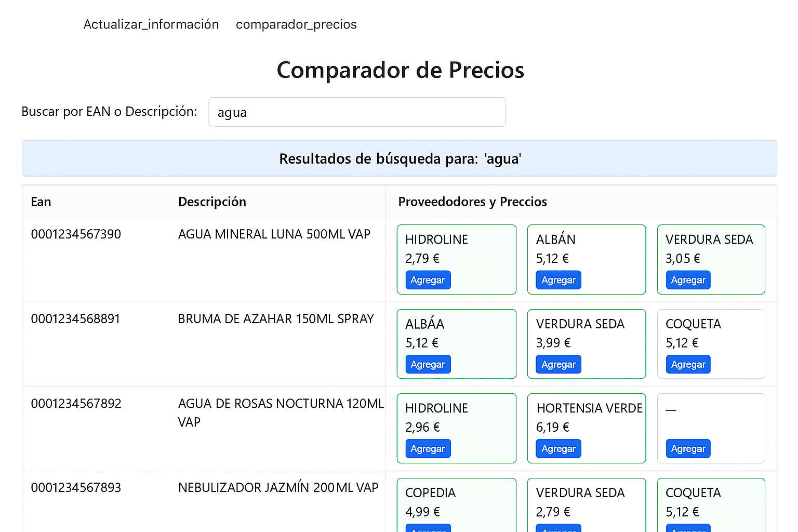Screen dimensions: 798x532
Task: Add HORTENSIA VERDE 6,19 € offer
Action: coord(558,449)
